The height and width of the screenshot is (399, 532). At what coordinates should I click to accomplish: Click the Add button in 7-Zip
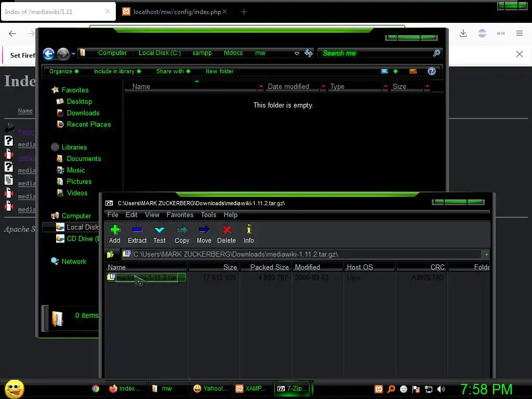coord(115,234)
